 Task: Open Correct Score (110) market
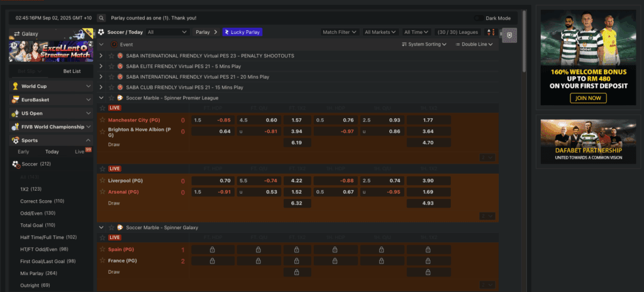tap(42, 201)
